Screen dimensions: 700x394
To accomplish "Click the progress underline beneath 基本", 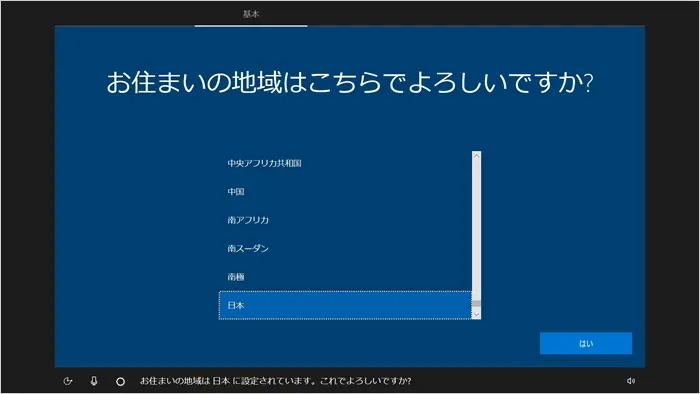I will pyautogui.click(x=251, y=26).
